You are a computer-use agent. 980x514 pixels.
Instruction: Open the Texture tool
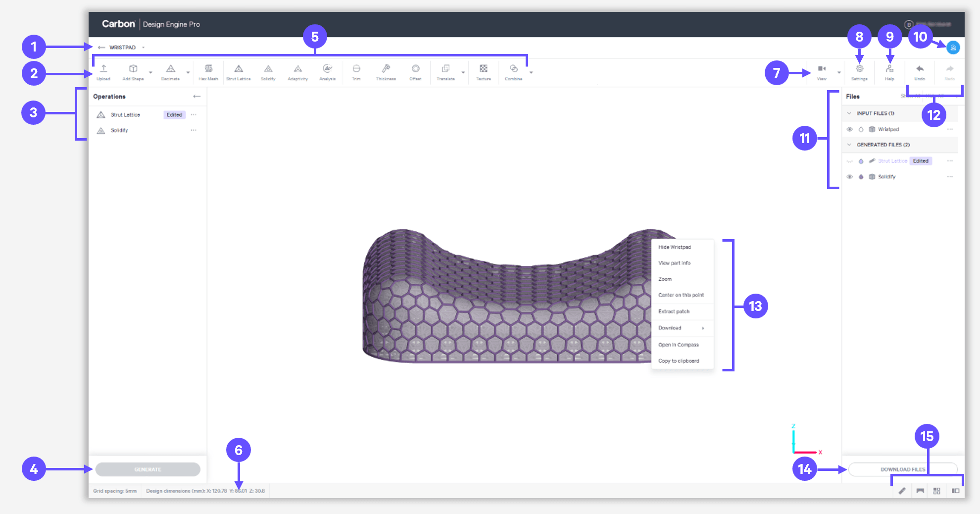click(x=484, y=72)
